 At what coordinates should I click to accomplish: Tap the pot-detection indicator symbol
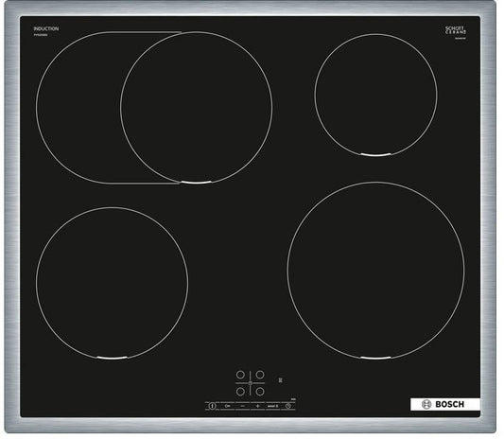(x=280, y=380)
